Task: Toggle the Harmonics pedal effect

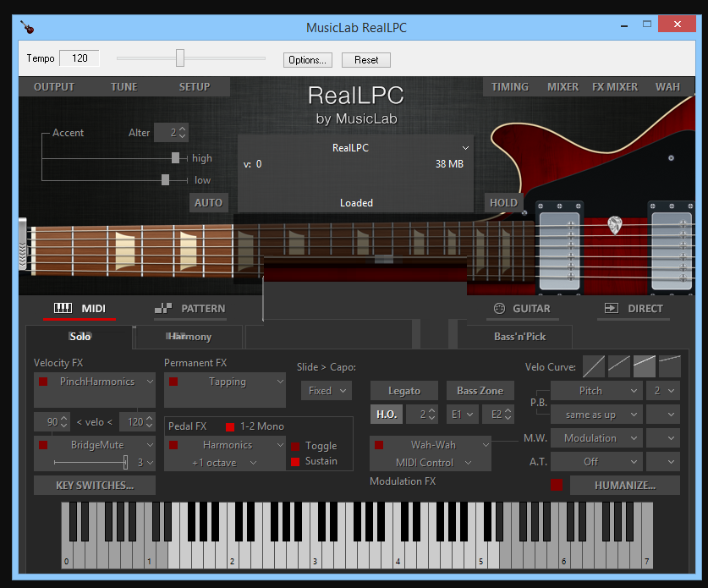Action: tap(173, 445)
